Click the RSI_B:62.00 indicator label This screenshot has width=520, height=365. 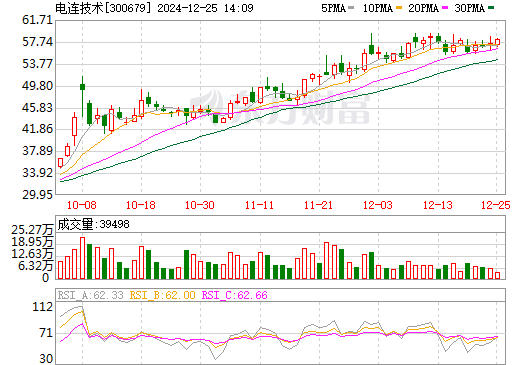pyautogui.click(x=162, y=295)
